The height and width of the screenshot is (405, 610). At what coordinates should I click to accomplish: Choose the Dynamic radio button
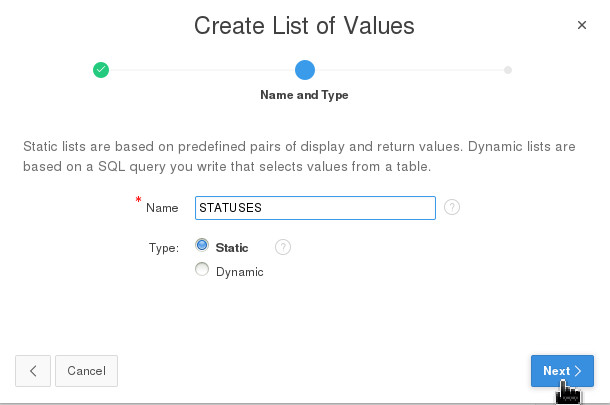pyautogui.click(x=202, y=269)
